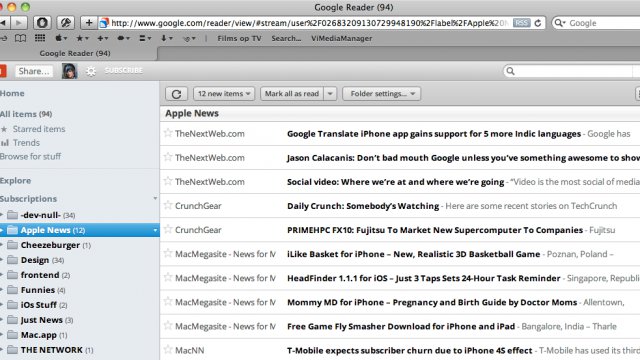The width and height of the screenshot is (640, 360).
Task: Star the Jason Calacanis item
Action: tap(168, 157)
